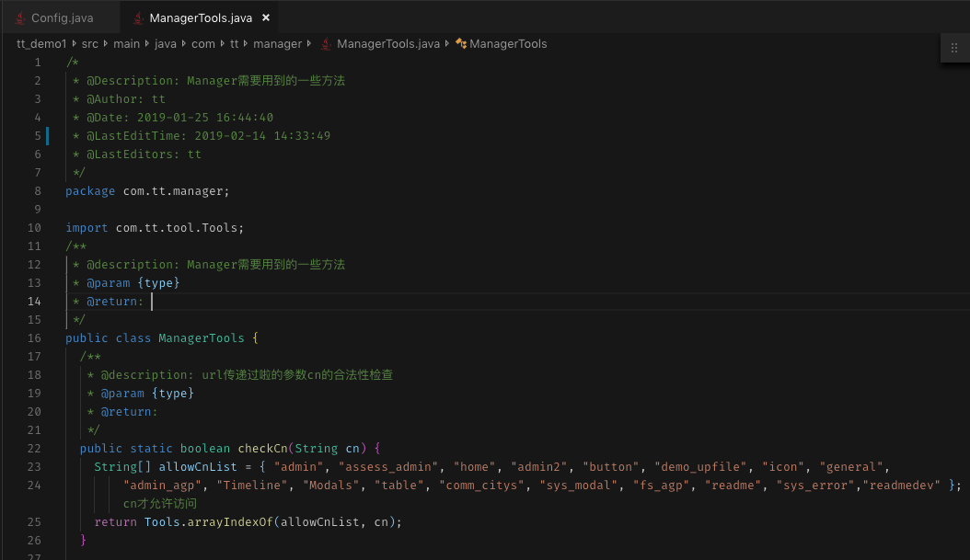Viewport: 970px width, 560px height.
Task: Click the editor drag handle icon
Action: pos(954,48)
